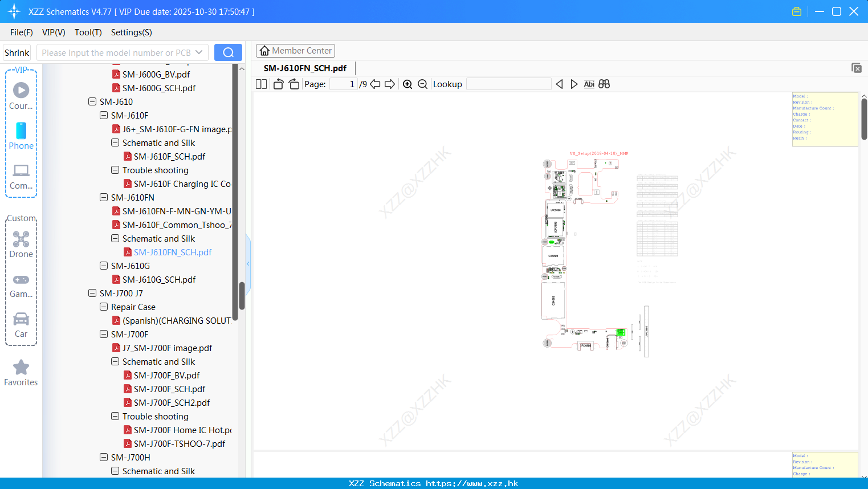868x489 pixels.
Task: Click the blue search button
Action: tap(228, 52)
